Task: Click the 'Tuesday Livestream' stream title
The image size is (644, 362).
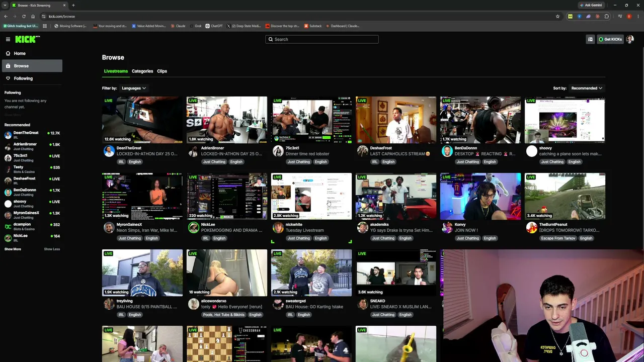Action: (304, 230)
